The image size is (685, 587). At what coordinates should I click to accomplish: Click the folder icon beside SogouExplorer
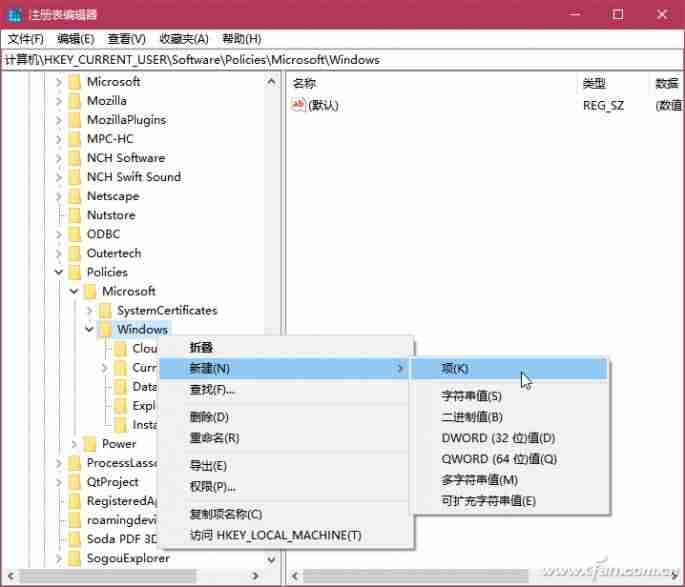pos(75,558)
